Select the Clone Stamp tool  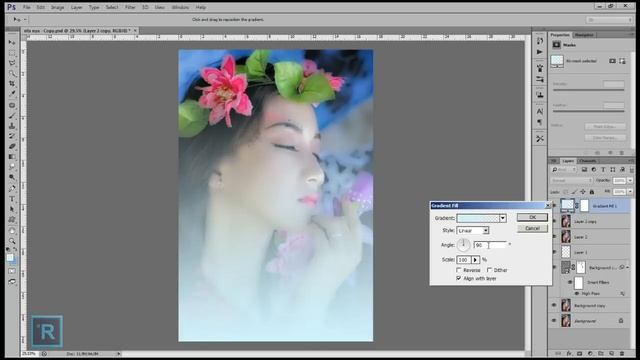click(x=12, y=126)
